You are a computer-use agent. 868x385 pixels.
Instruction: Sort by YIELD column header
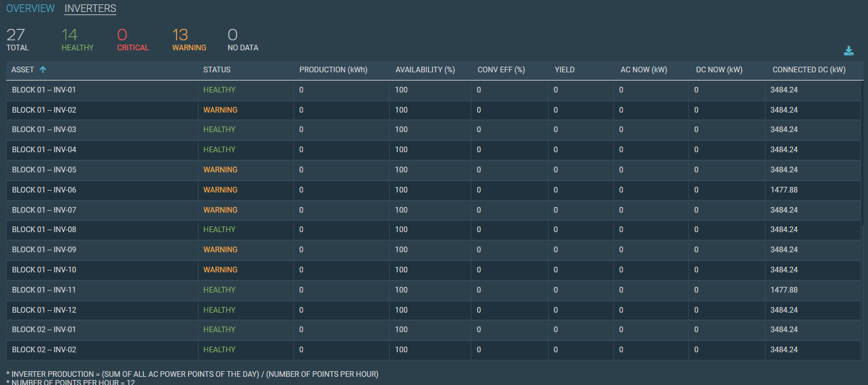pyautogui.click(x=564, y=70)
